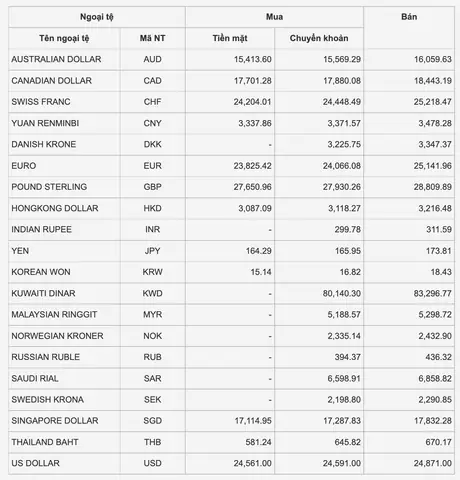Select the Tên ngoại tệ sub-header
This screenshot has width=460, height=480.
pyautogui.click(x=64, y=38)
